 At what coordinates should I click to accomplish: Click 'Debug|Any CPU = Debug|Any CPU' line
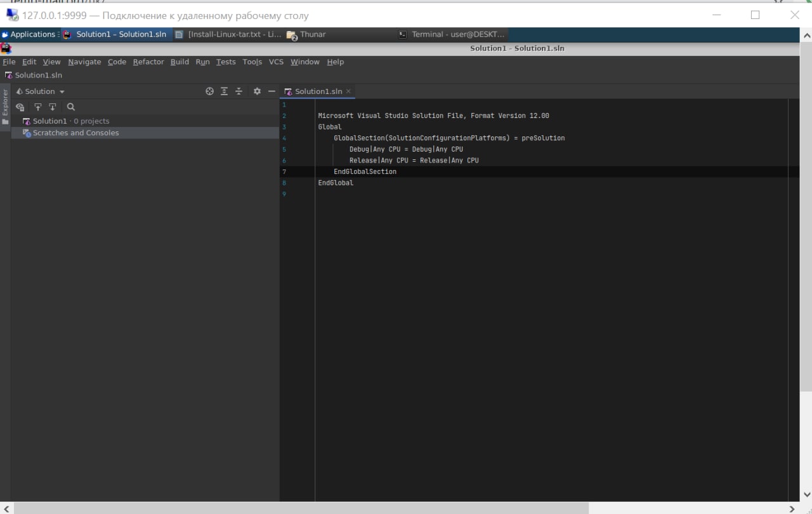406,149
